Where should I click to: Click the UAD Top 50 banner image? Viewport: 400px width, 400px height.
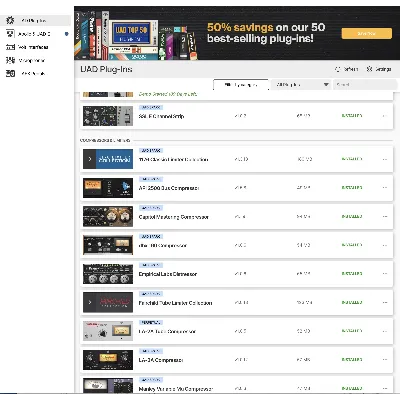[x=132, y=35]
